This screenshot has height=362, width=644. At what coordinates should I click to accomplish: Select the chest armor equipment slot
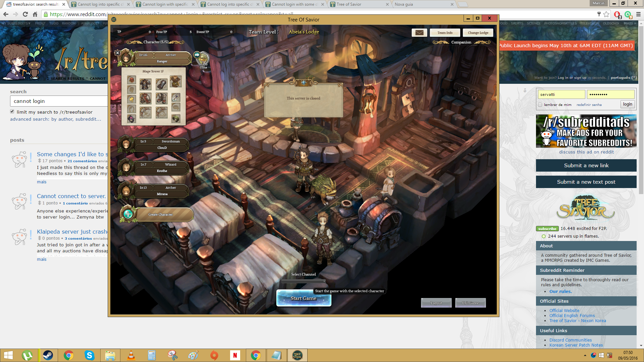tap(145, 84)
